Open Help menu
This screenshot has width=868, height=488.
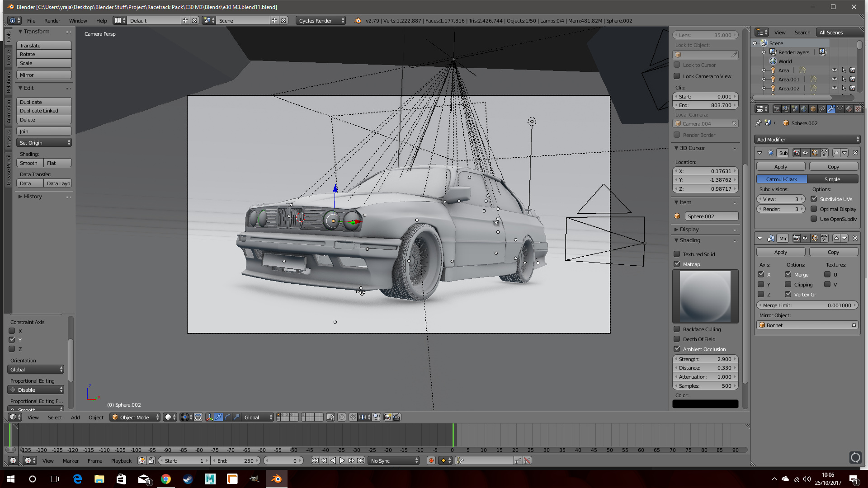tap(101, 21)
